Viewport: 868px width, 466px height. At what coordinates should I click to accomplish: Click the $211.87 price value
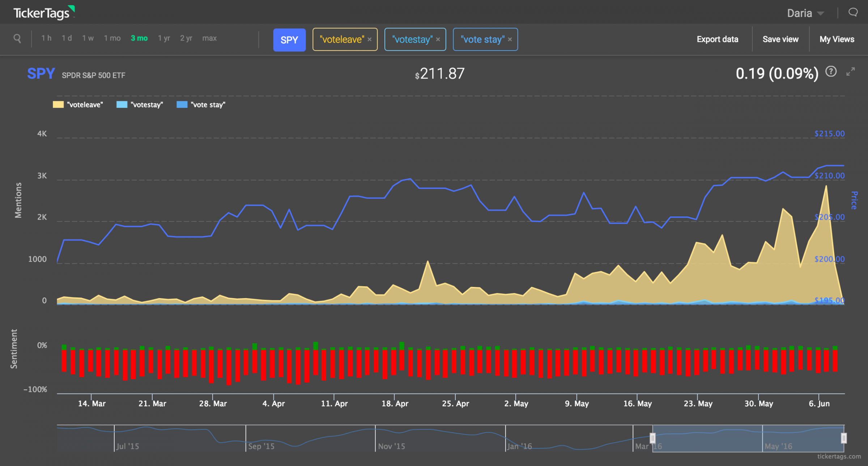[439, 74]
